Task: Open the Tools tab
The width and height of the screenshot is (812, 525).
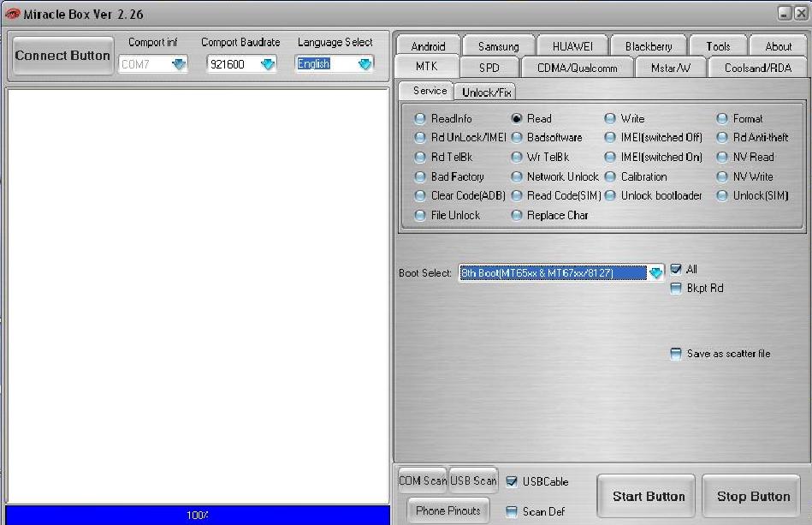Action: point(718,46)
